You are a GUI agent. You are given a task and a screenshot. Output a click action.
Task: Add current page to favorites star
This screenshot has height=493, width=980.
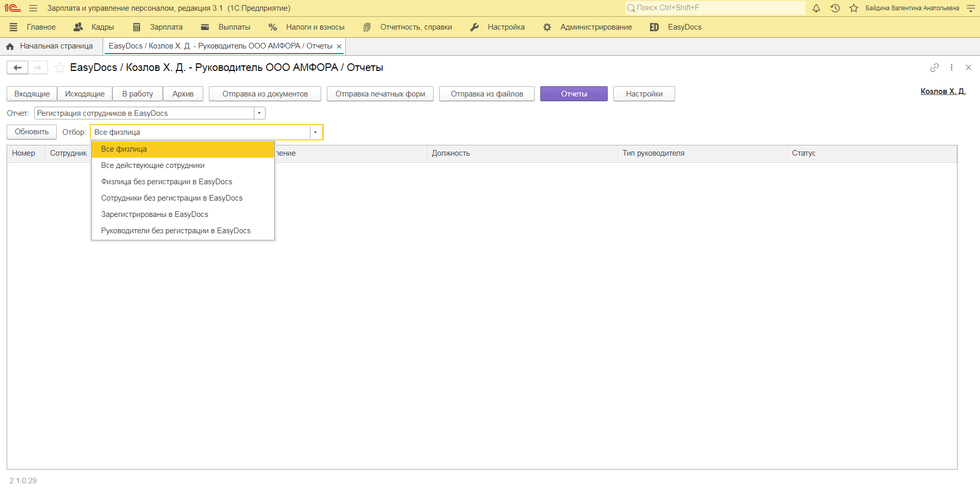(60, 67)
